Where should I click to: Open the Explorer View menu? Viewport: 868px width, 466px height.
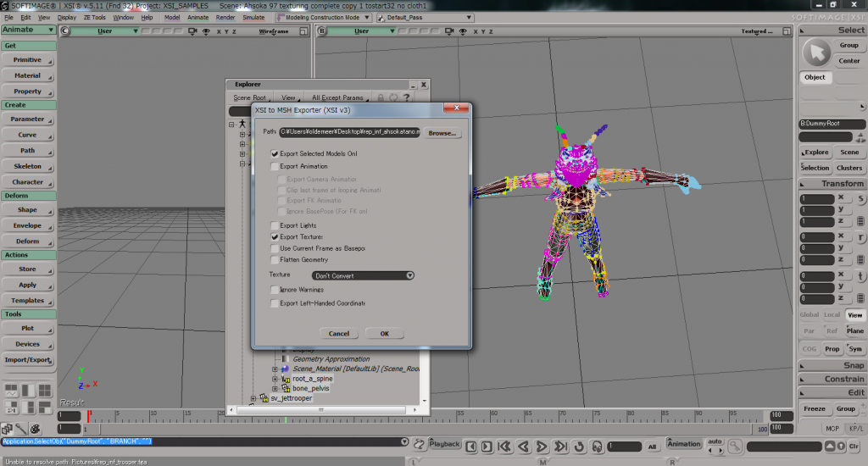tap(290, 98)
